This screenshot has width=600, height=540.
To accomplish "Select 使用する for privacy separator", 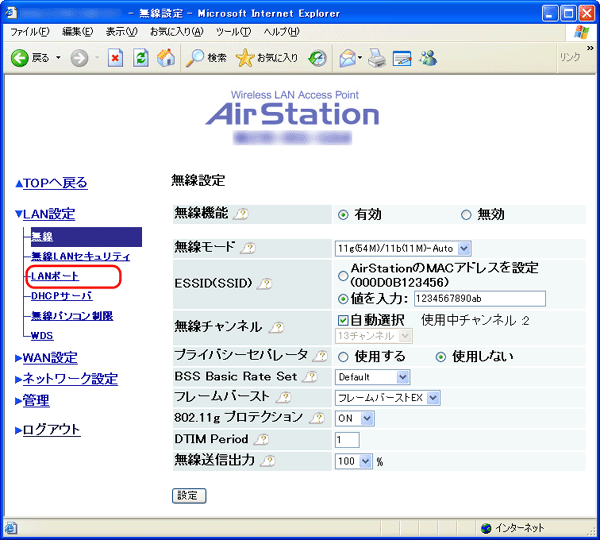I will pyautogui.click(x=343, y=357).
